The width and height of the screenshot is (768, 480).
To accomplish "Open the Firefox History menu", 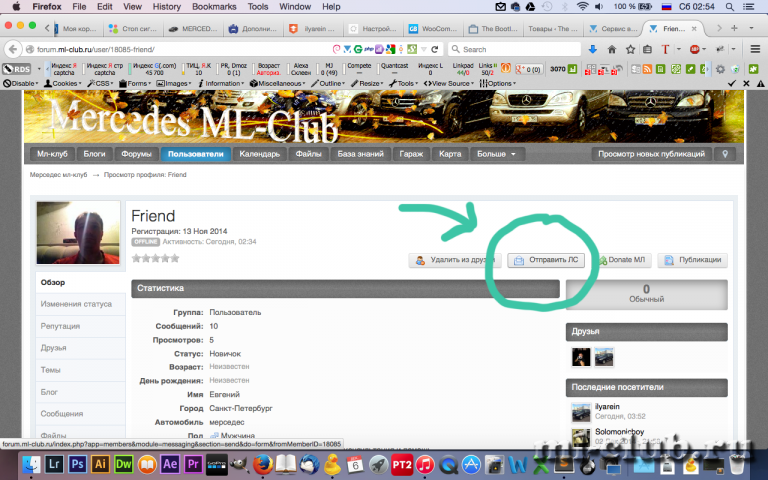I will pyautogui.click(x=167, y=7).
